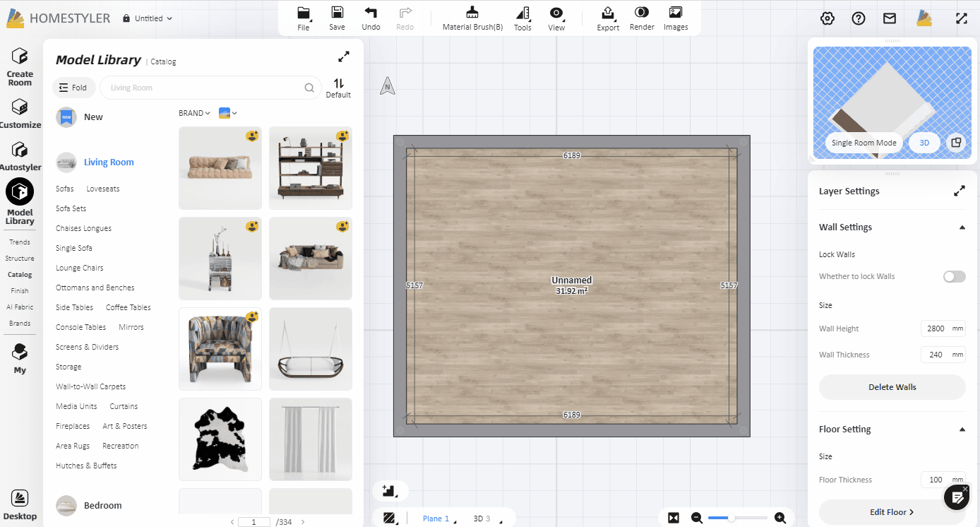980x527 pixels.
Task: Open the Autostyler sidebar icon
Action: (20, 155)
